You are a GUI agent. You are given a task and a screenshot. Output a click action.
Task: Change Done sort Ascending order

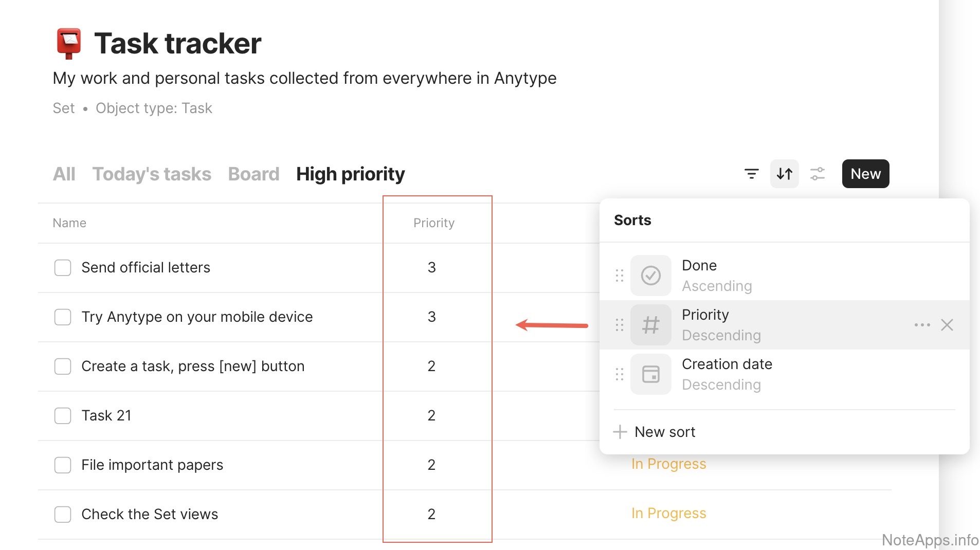pos(717,286)
